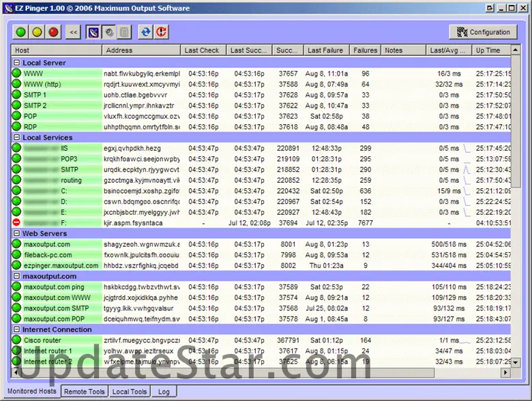The height and width of the screenshot is (401, 532).
Task: Collapse the Internet Connection group
Action: pos(16,329)
